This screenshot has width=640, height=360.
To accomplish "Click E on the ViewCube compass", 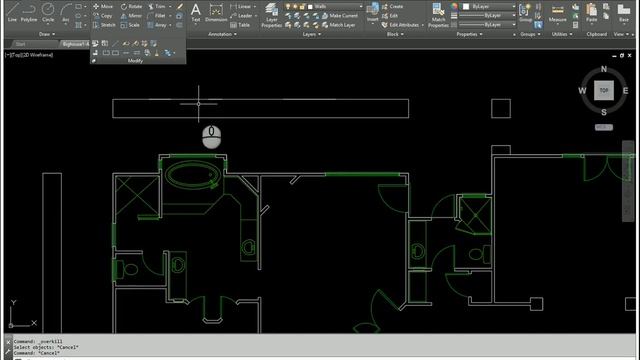I will (x=625, y=91).
